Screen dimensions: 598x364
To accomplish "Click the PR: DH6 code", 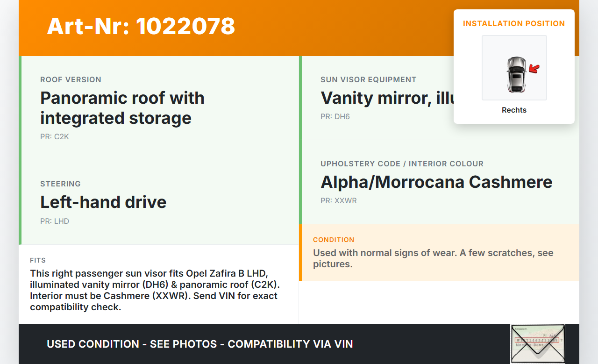I will 335,116.
